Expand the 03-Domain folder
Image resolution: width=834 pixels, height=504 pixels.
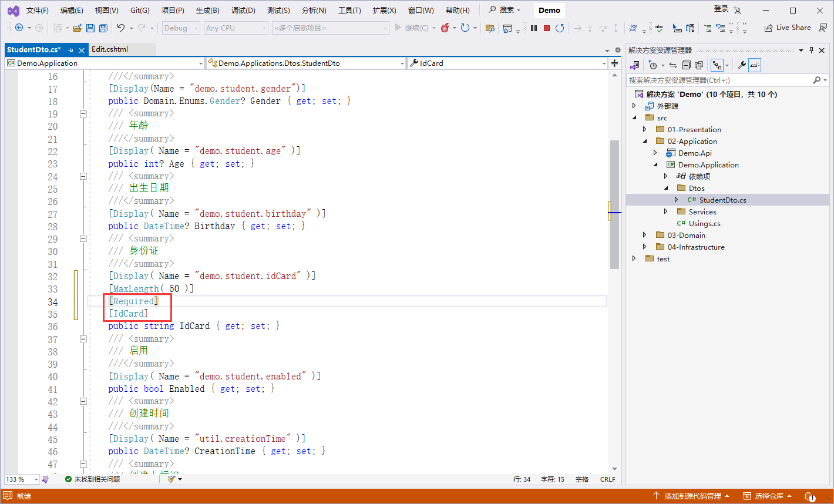(645, 235)
